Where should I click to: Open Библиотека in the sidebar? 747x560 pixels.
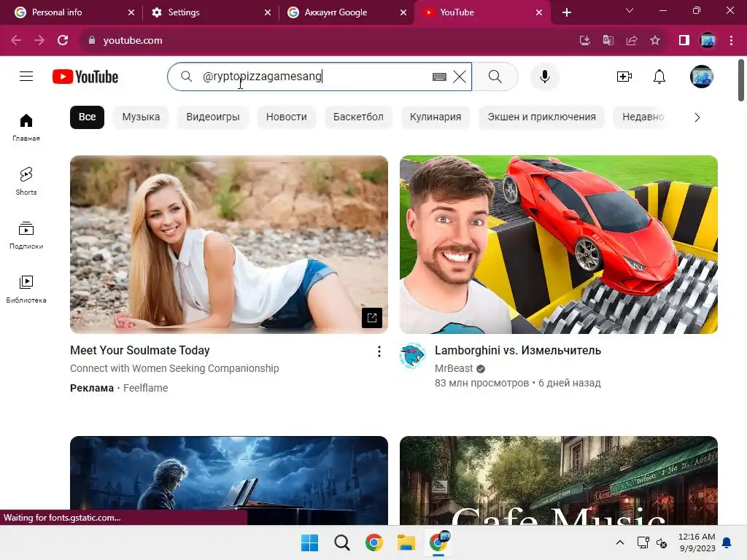26,289
